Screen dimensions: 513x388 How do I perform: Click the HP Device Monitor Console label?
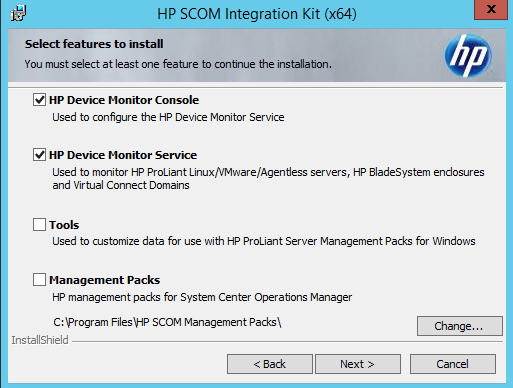(x=124, y=100)
